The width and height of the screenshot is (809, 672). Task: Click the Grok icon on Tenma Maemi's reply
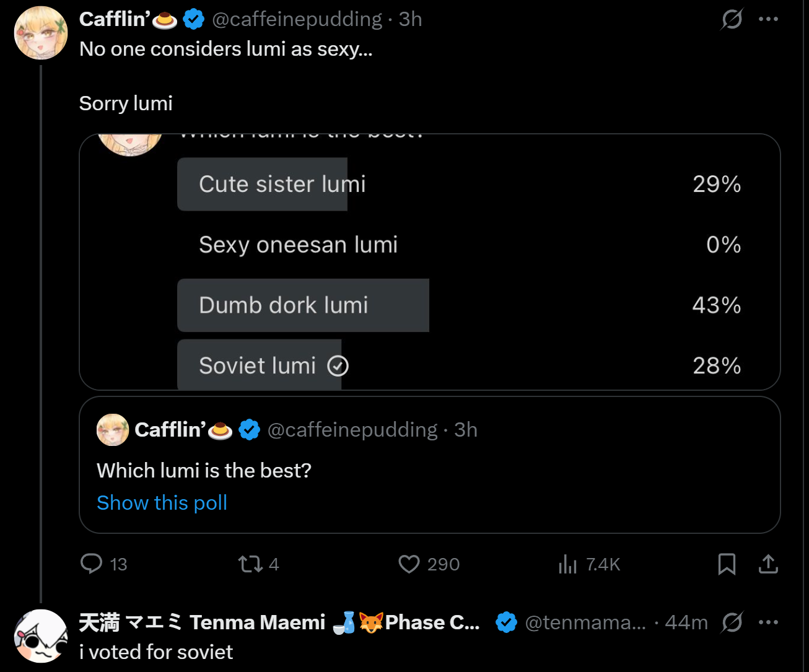point(732,622)
